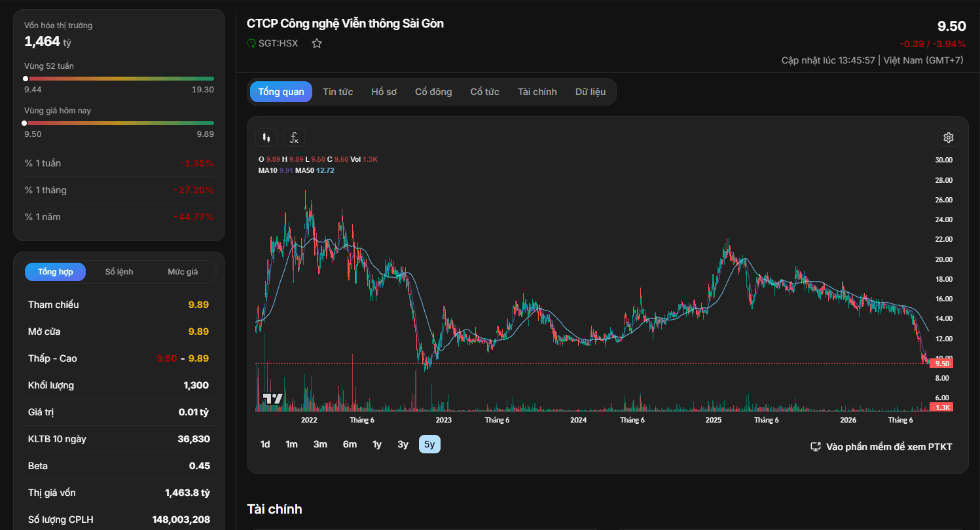980x530 pixels.
Task: Select the Mức giá panel tab
Action: pyautogui.click(x=183, y=272)
